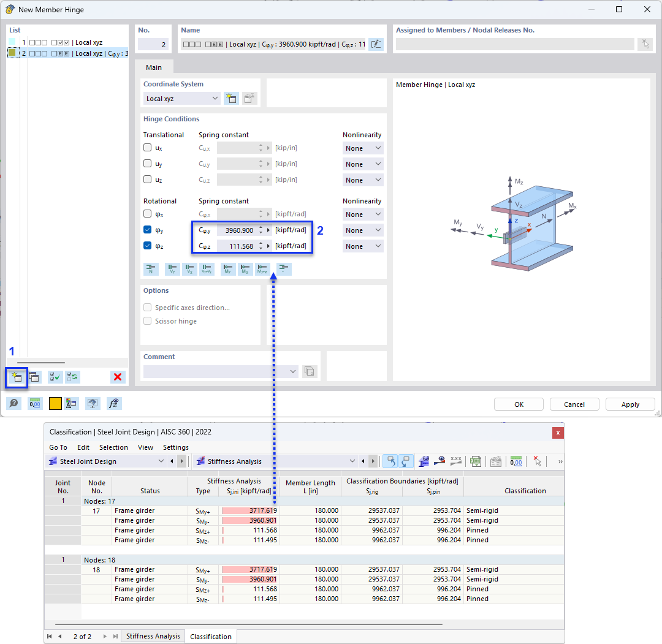Open Selection menu in Classification window
Image resolution: width=662 pixels, height=644 pixels.
pyautogui.click(x=113, y=447)
